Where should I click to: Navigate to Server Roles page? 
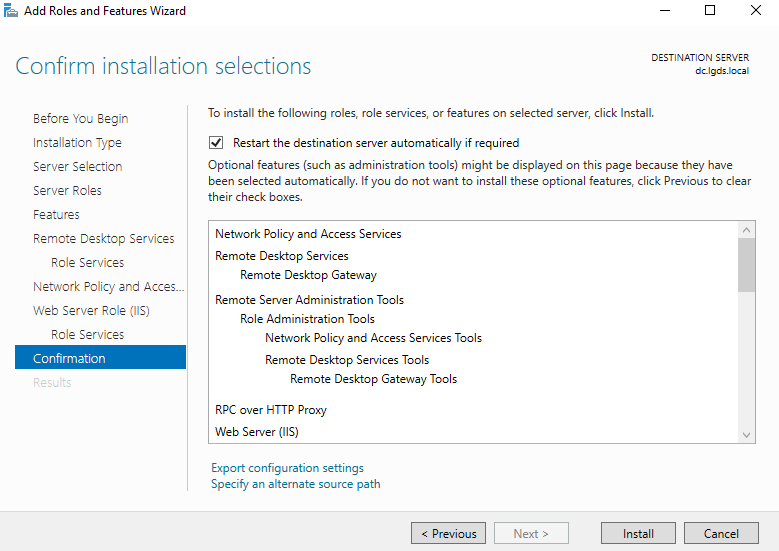pyautogui.click(x=67, y=191)
